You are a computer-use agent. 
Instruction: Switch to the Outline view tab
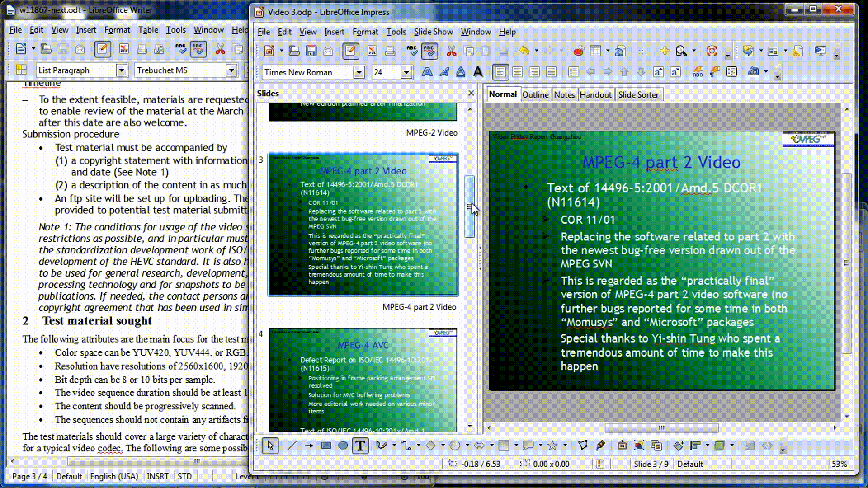coord(535,95)
